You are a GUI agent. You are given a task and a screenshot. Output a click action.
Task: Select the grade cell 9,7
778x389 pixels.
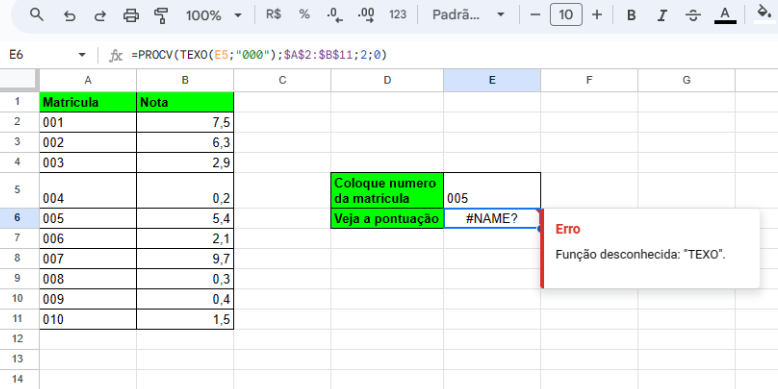point(185,259)
